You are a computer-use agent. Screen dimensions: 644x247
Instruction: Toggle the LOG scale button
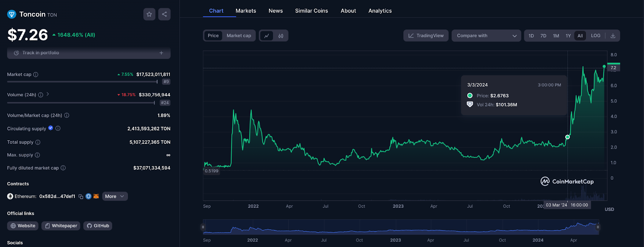point(596,36)
